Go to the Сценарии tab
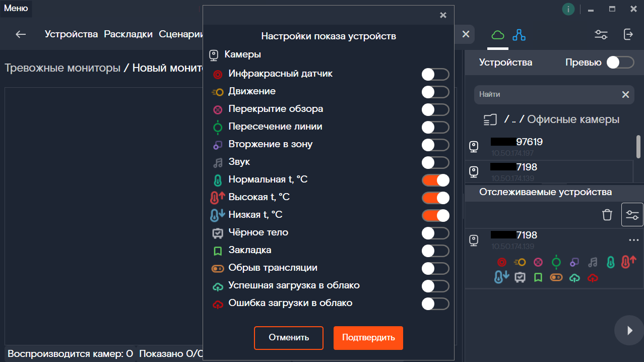 tap(180, 34)
